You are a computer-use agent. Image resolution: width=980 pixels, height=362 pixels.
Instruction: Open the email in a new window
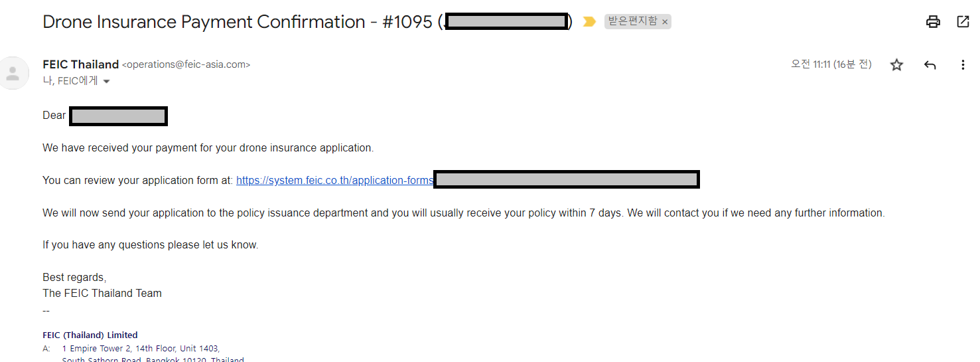pos(963,22)
